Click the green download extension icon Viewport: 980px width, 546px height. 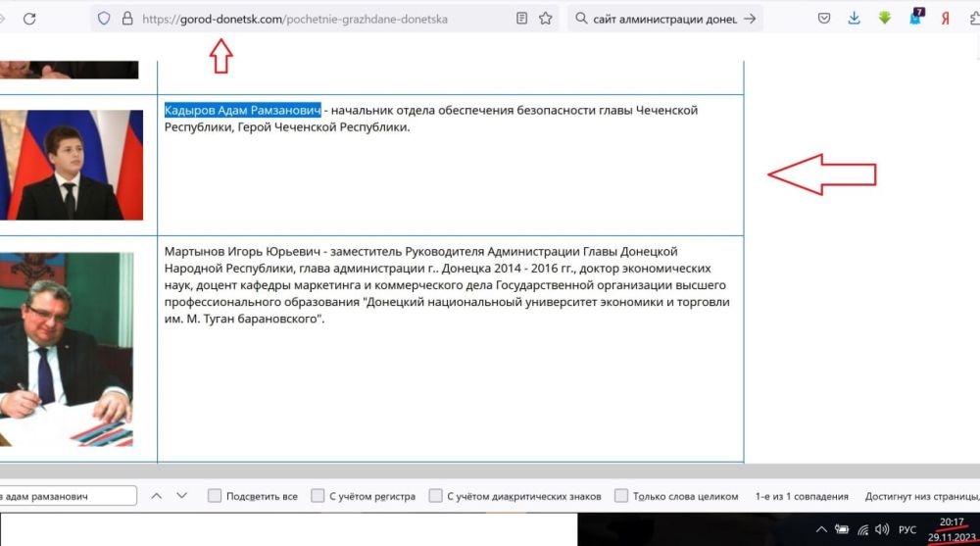click(884, 19)
